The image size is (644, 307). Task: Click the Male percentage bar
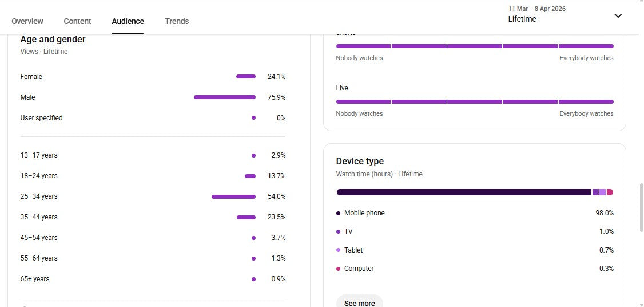click(x=225, y=97)
